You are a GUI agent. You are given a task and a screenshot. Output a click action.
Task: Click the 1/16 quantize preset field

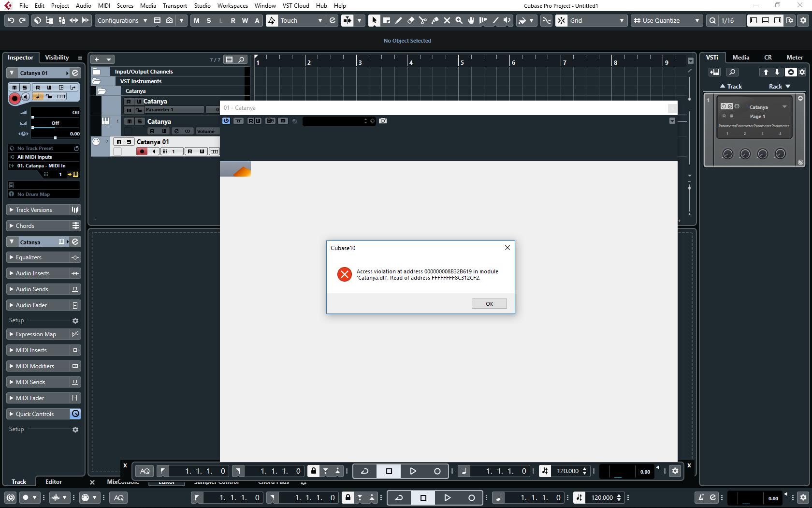(731, 20)
